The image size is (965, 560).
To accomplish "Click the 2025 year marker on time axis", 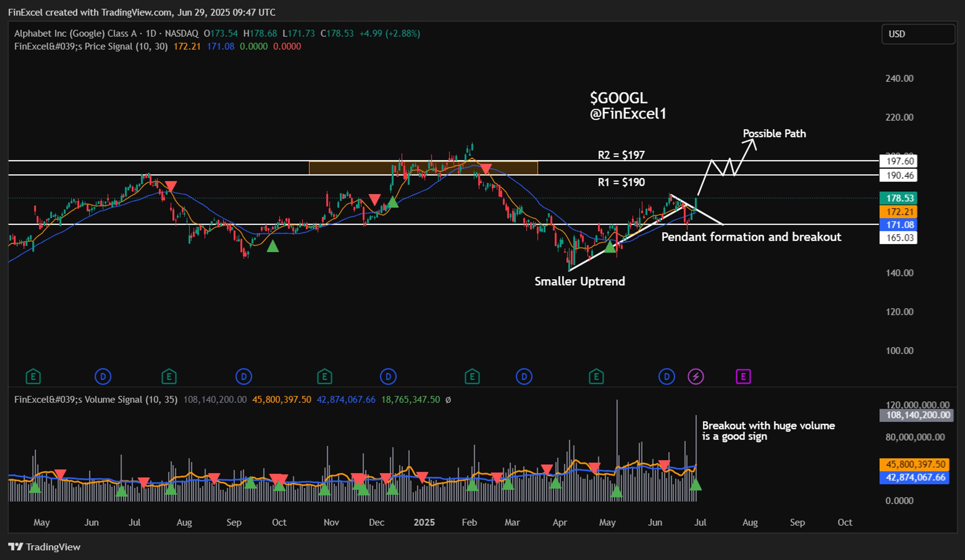I will (424, 522).
